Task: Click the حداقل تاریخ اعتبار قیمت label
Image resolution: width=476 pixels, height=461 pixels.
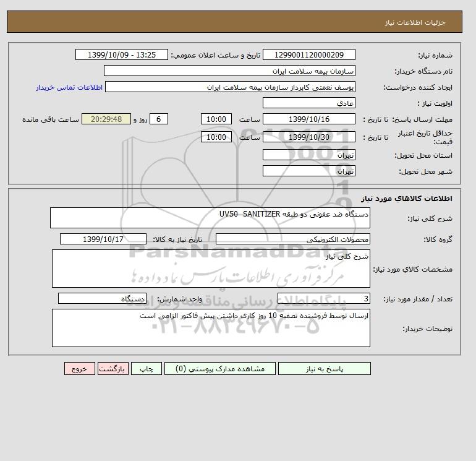Action: pos(425,137)
